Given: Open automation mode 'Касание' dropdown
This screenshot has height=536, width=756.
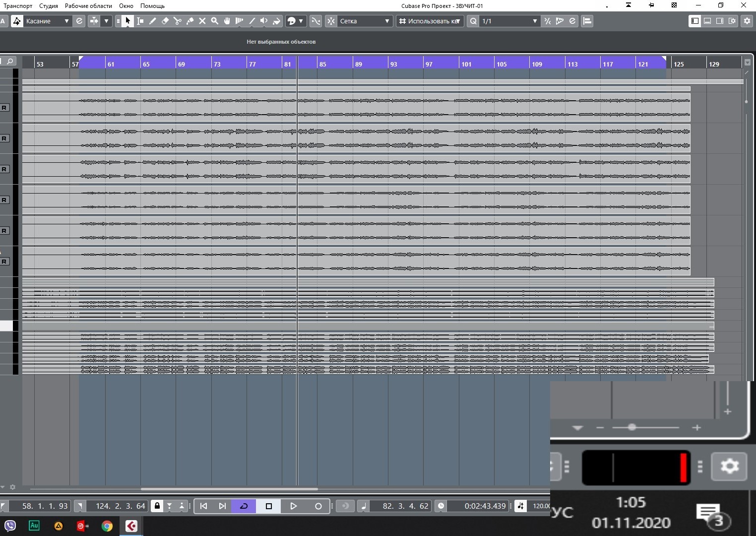Looking at the screenshot, I should (47, 21).
